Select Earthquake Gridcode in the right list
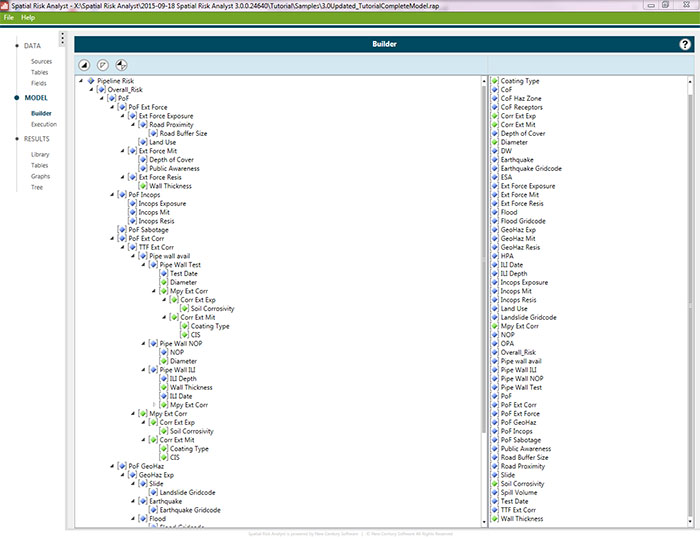This screenshot has height=538, width=700. point(531,168)
